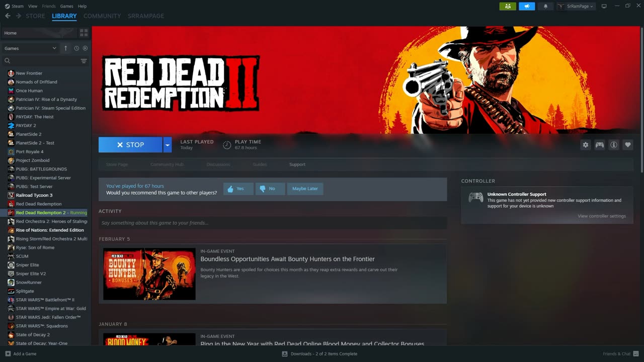Click the Port Royale 4 game icon

[x=11, y=152]
